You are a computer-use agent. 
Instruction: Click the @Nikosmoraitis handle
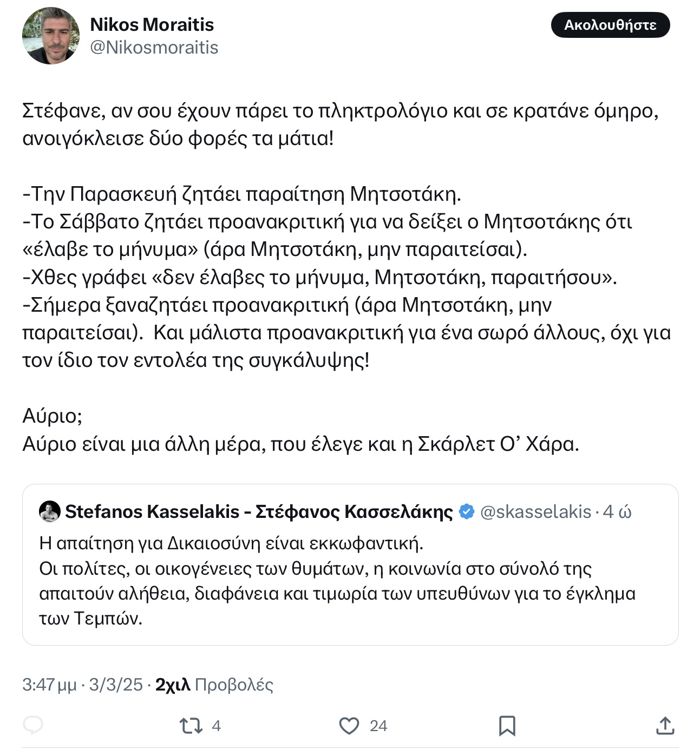tap(154, 48)
